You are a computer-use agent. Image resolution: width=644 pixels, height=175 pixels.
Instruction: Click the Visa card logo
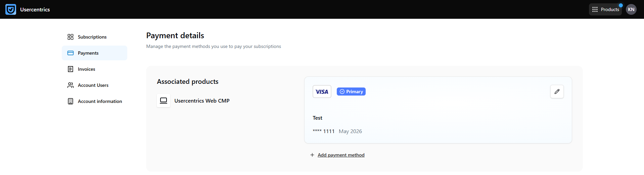coord(322,92)
